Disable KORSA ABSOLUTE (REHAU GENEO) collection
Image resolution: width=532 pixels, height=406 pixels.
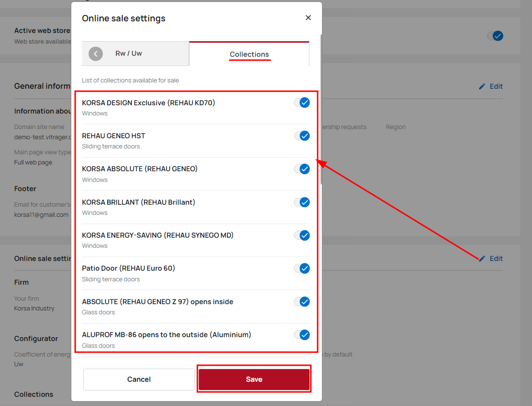pyautogui.click(x=302, y=169)
